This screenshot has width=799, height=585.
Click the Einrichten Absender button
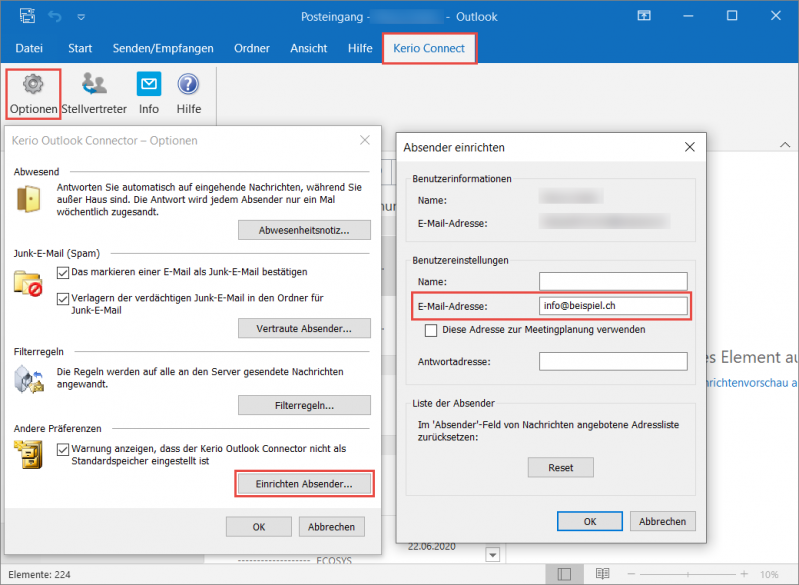point(304,484)
